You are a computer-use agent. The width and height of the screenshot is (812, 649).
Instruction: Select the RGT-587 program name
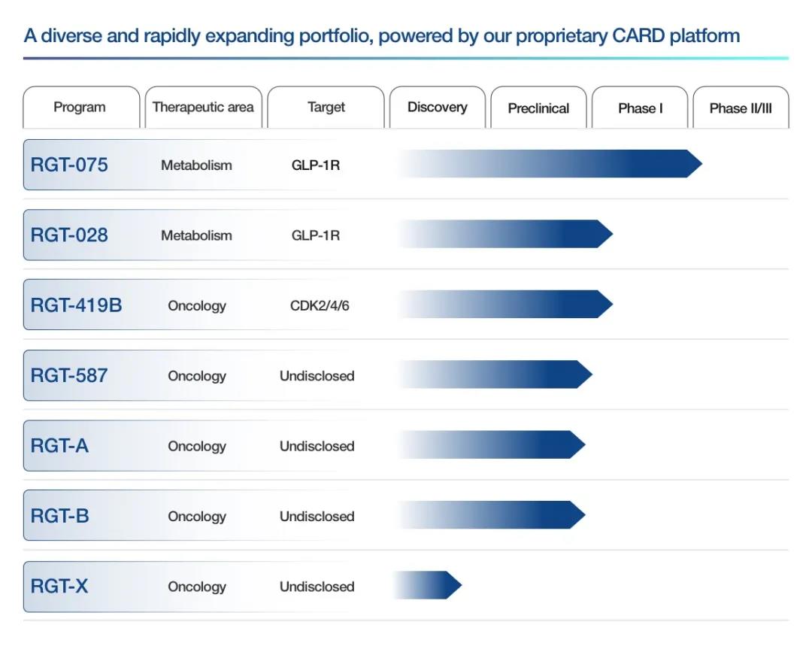pyautogui.click(x=69, y=375)
